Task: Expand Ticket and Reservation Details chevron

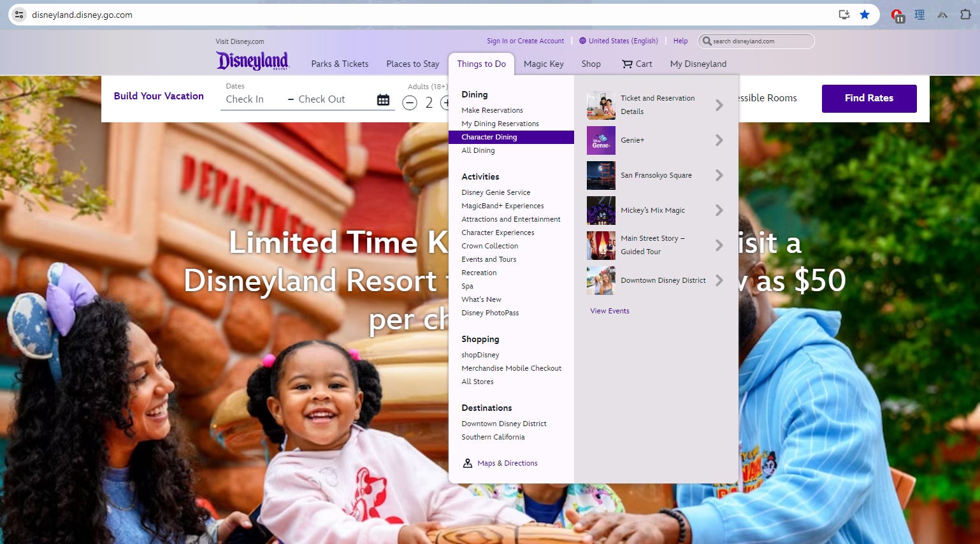Action: [x=719, y=105]
